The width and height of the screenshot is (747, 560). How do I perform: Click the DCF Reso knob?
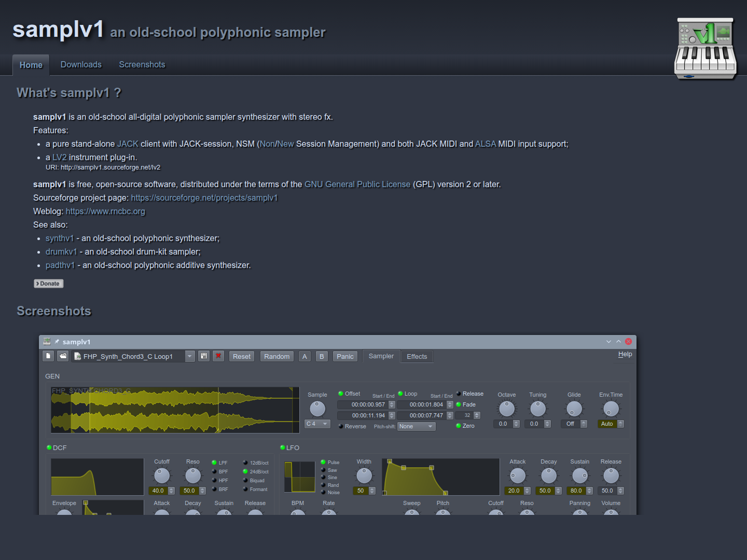click(193, 475)
